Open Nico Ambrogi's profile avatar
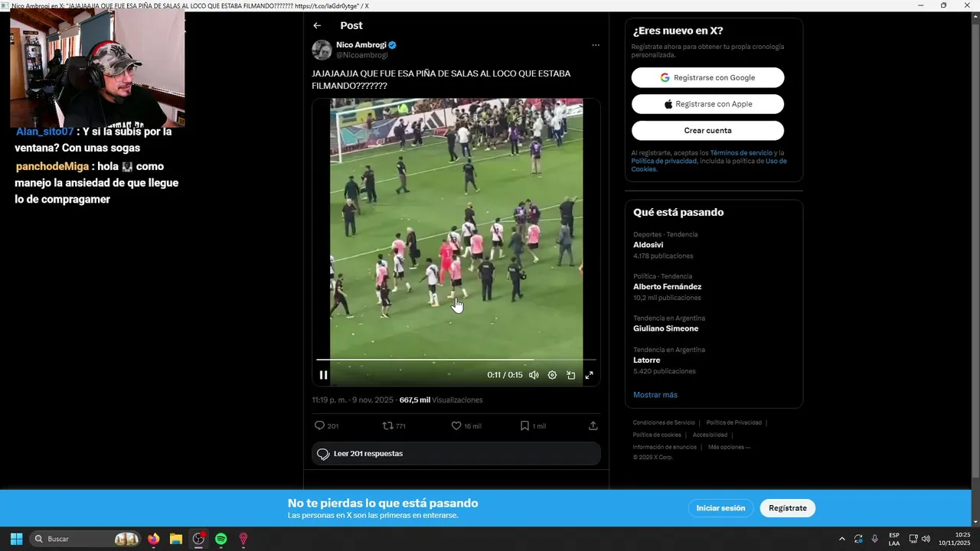Image resolution: width=980 pixels, height=551 pixels. pos(322,50)
